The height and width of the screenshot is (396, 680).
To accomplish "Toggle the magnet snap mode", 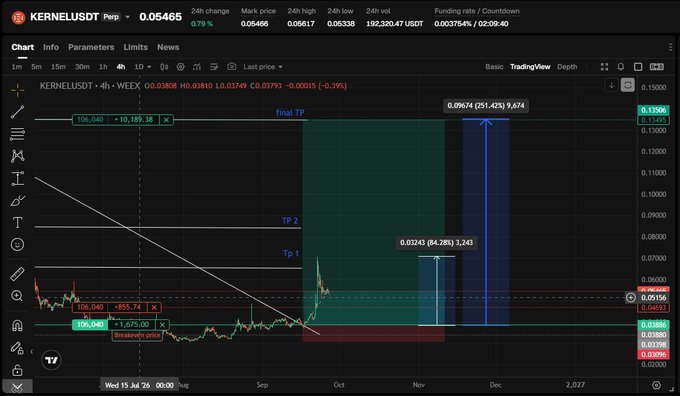I will [x=17, y=325].
